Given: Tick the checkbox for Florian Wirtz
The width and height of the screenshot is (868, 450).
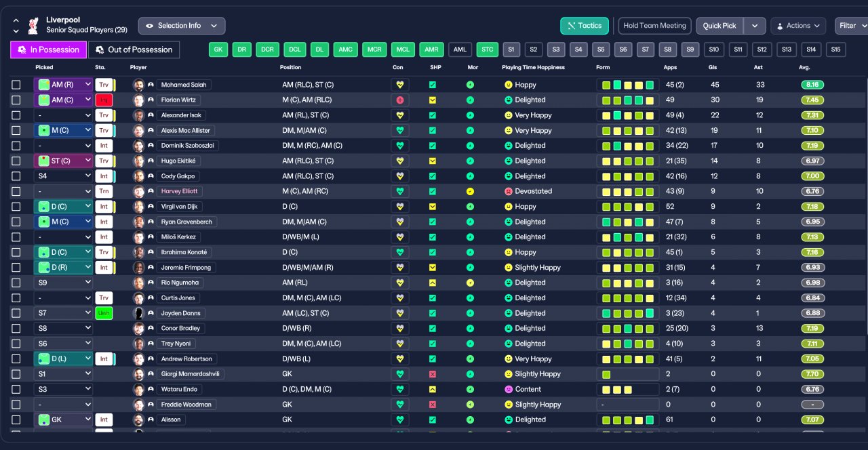Looking at the screenshot, I should (x=16, y=100).
